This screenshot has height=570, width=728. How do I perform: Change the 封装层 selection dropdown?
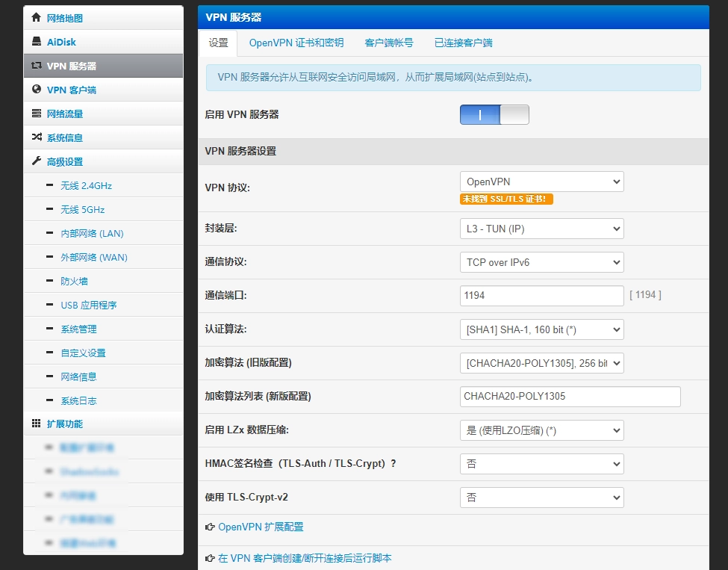(x=541, y=229)
